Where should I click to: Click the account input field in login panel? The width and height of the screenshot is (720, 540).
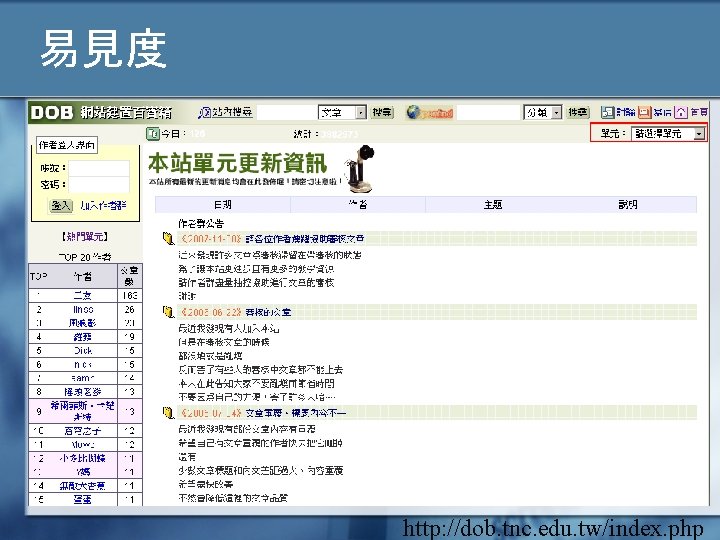pos(99,168)
